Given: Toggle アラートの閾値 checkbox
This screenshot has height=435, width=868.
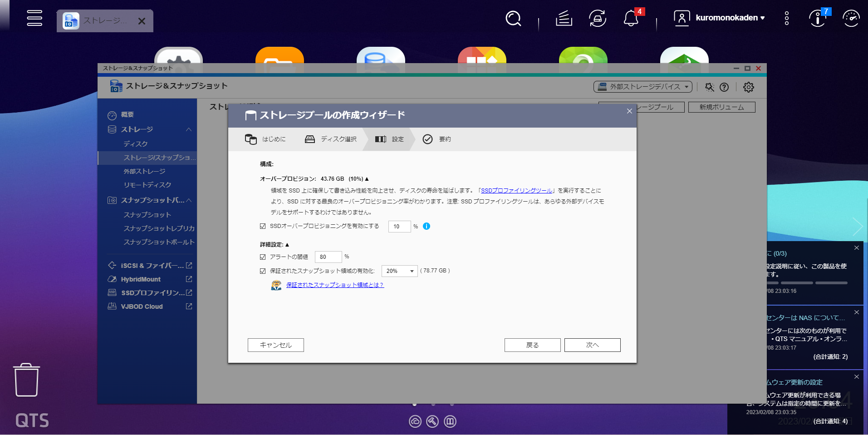Looking at the screenshot, I should (263, 257).
